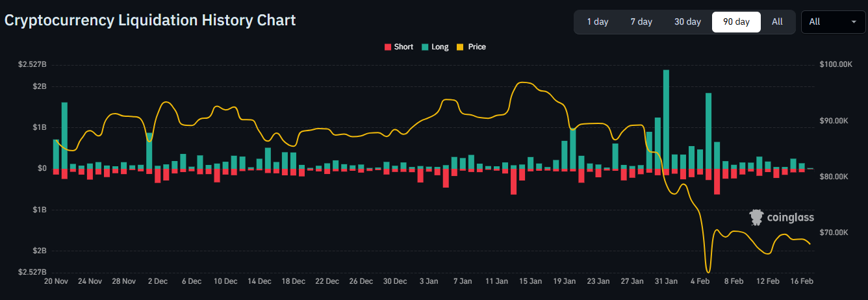This screenshot has height=300, width=868.
Task: Toggle the Long series in legend
Action: point(435,47)
